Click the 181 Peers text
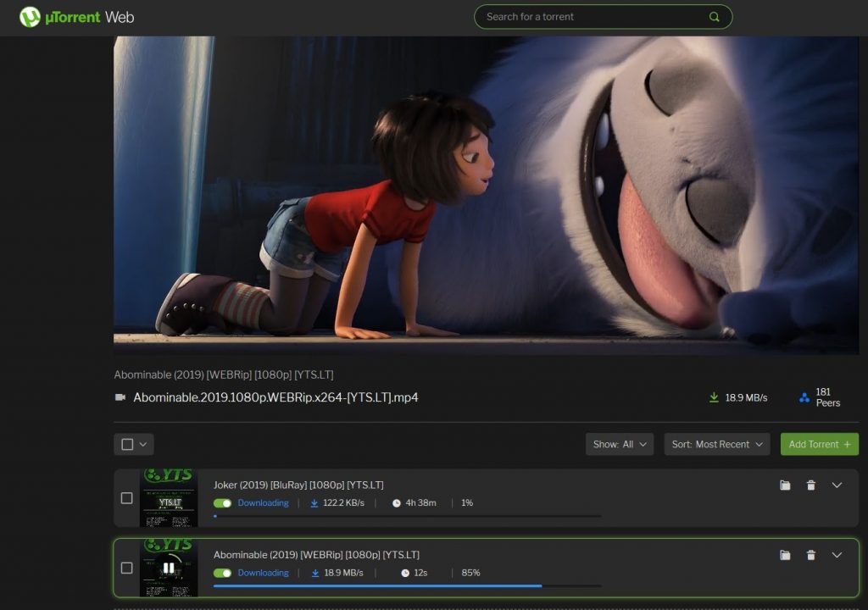This screenshot has width=868, height=610. coord(827,397)
